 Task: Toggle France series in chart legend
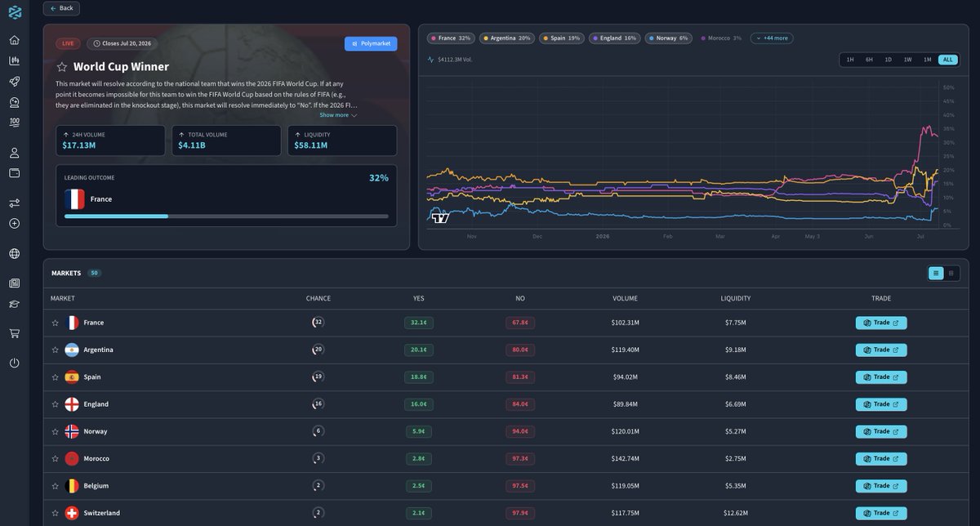(x=451, y=38)
